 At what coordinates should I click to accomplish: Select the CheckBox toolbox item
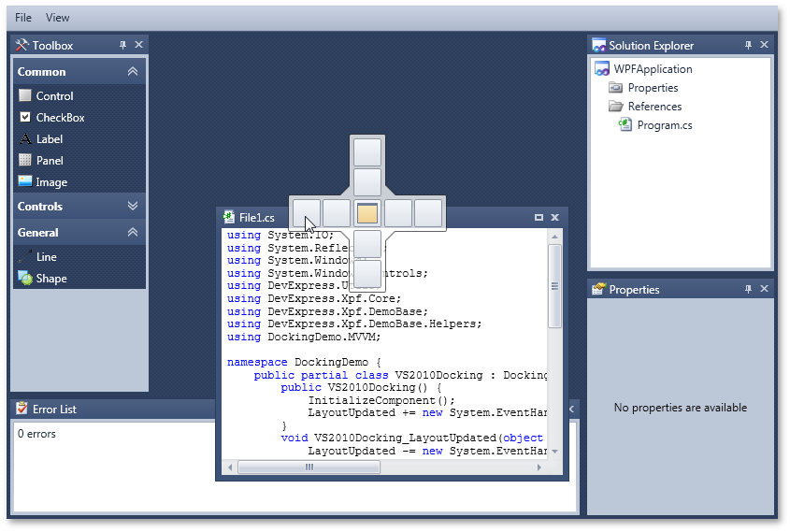pos(59,118)
